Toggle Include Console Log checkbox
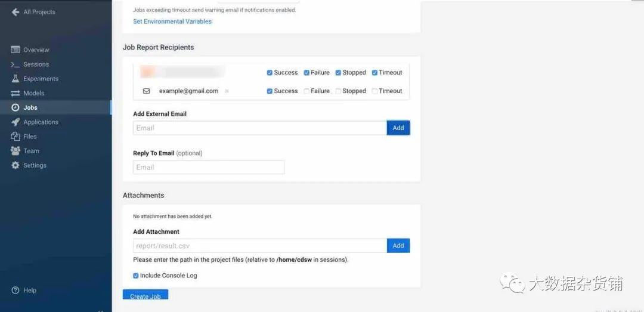Image resolution: width=644 pixels, height=312 pixels. click(x=135, y=276)
